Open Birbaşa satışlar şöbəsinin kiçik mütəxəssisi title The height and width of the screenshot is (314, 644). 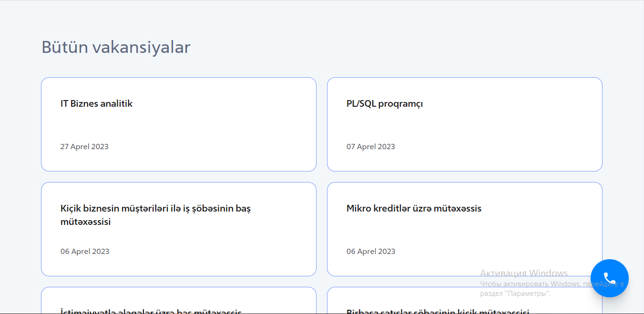pyautogui.click(x=438, y=312)
